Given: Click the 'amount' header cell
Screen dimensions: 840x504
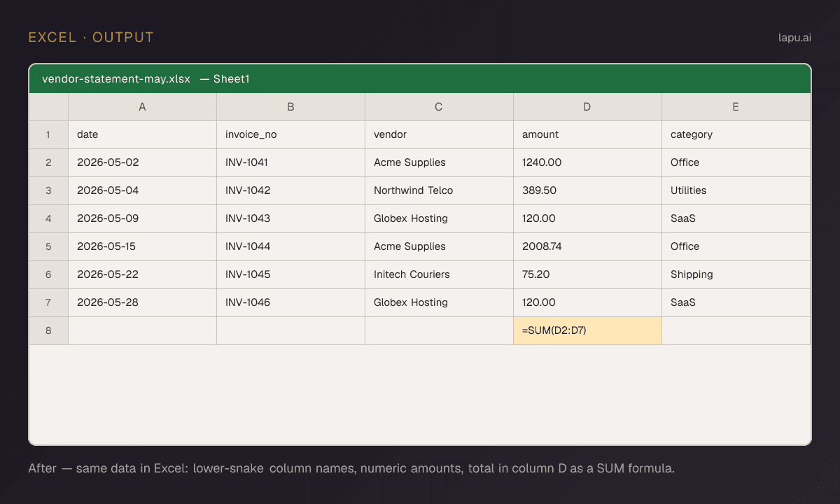Looking at the screenshot, I should [x=588, y=135].
